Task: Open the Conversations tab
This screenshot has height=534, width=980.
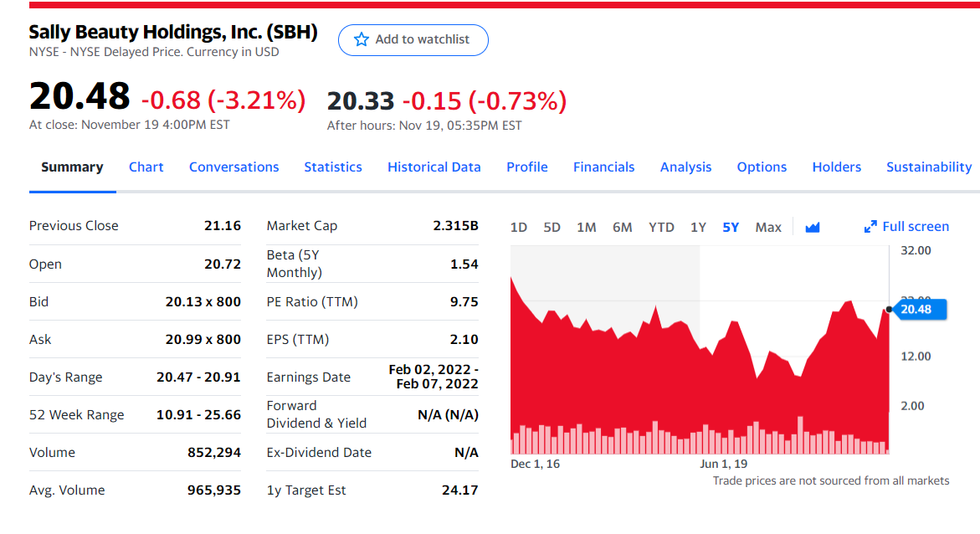Action: (x=233, y=167)
